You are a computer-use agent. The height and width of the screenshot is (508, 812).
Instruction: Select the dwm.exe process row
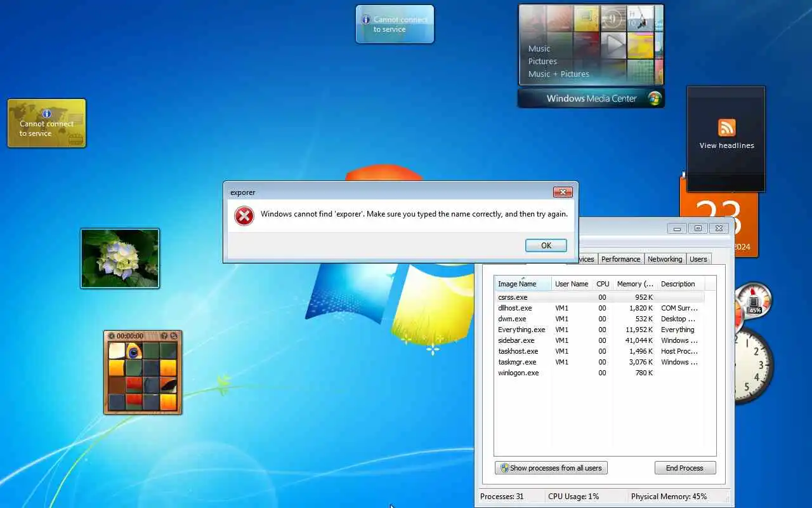599,319
